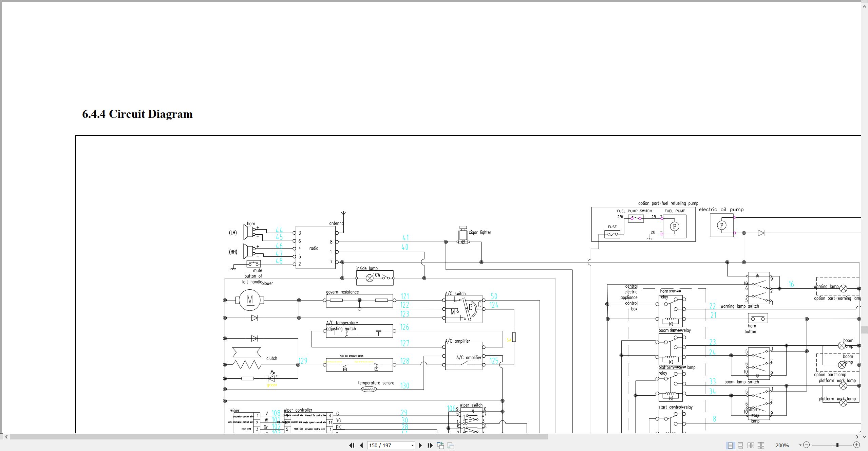The image size is (868, 451).
Task: Click the radio label in the diagram
Action: coord(314,248)
